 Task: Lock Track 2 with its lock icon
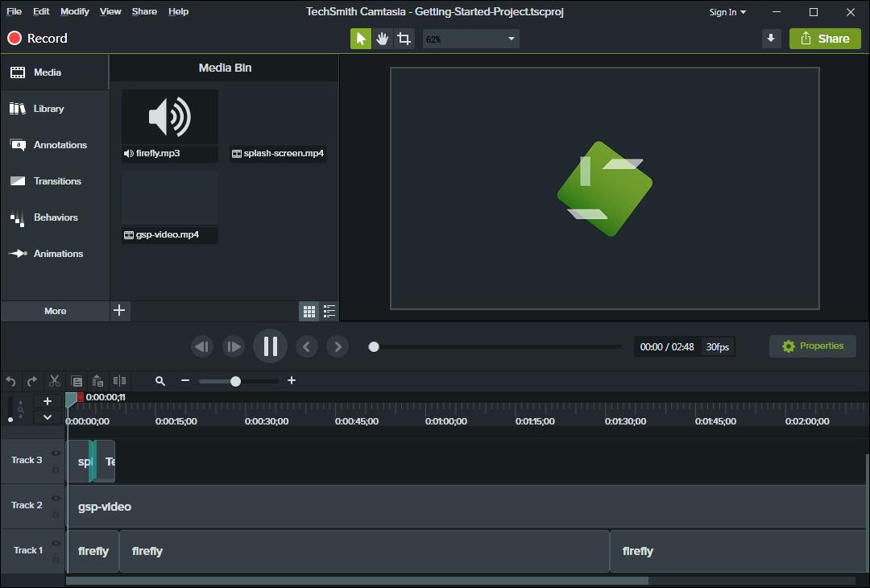(56, 514)
